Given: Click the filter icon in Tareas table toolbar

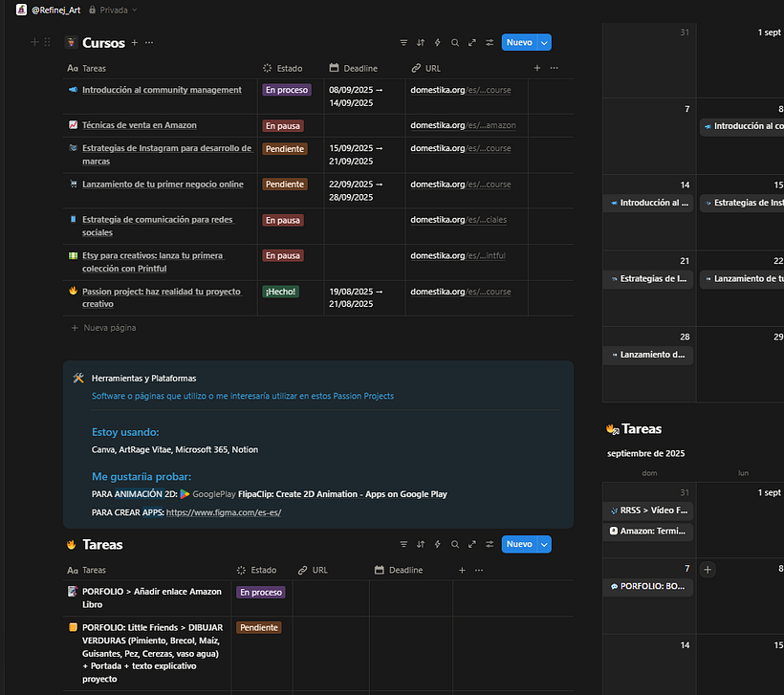Looking at the screenshot, I should click(x=403, y=545).
